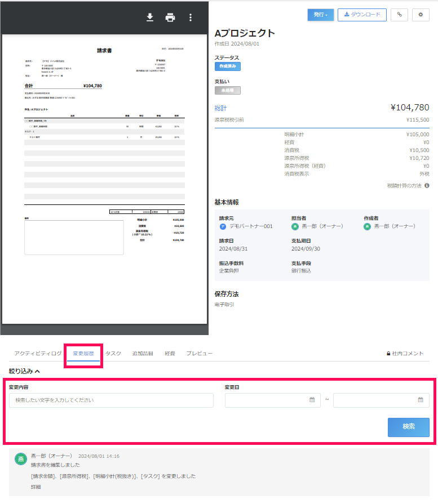Click the 燕 avatar in history entry

point(21,459)
